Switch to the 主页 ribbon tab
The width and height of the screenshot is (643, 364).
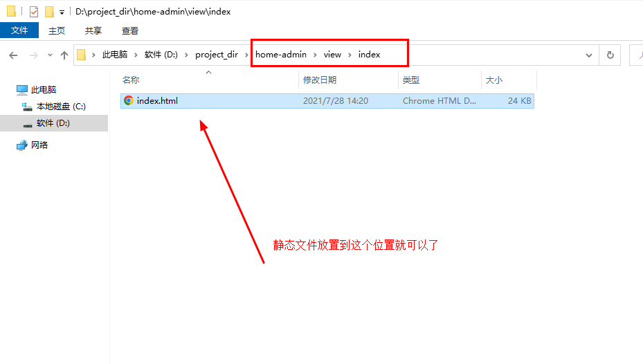click(x=57, y=30)
